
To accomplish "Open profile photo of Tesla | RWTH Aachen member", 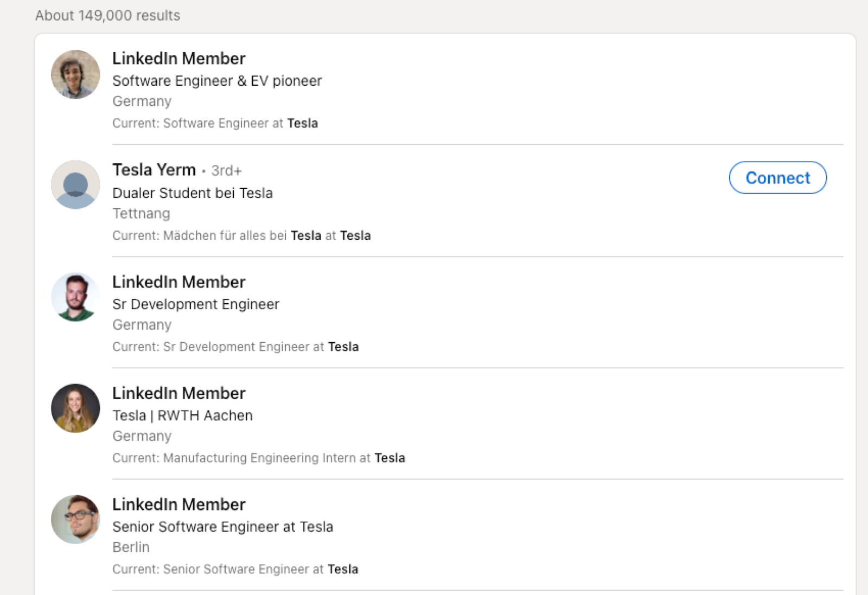I will pyautogui.click(x=75, y=408).
